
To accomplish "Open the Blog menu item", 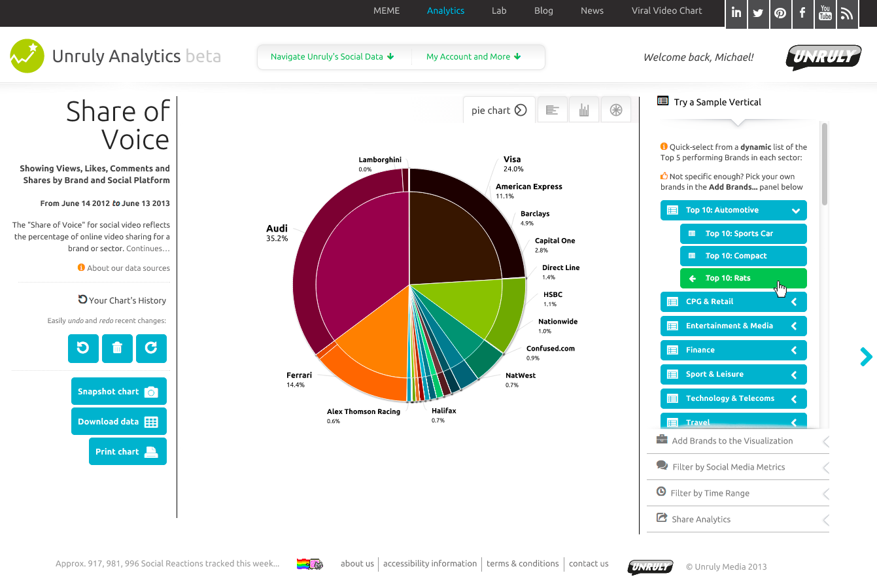I will 543,10.
